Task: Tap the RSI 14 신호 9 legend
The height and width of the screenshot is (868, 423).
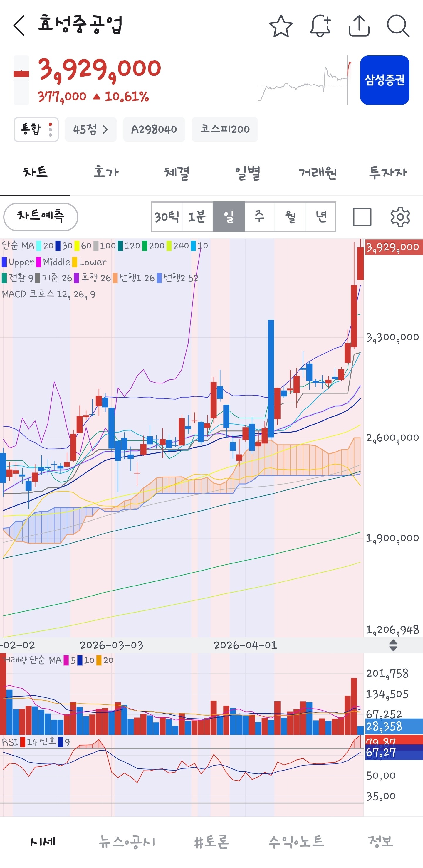Action: coord(36,742)
